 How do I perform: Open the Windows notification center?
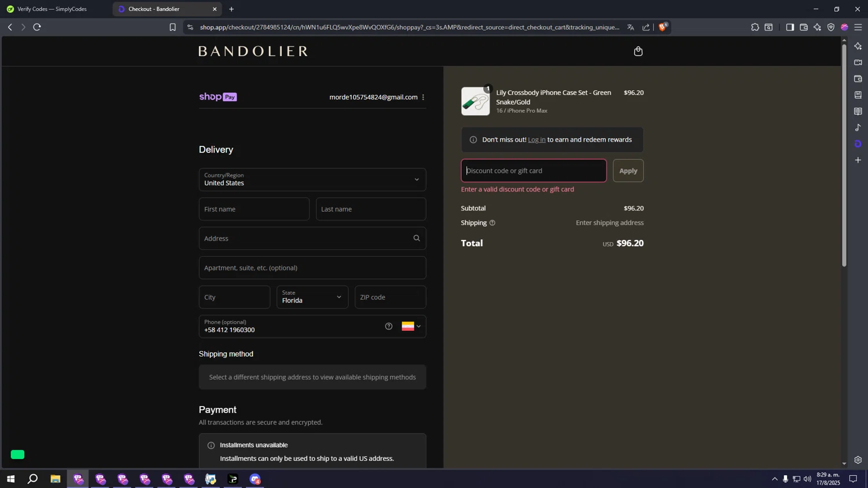pos(853,479)
